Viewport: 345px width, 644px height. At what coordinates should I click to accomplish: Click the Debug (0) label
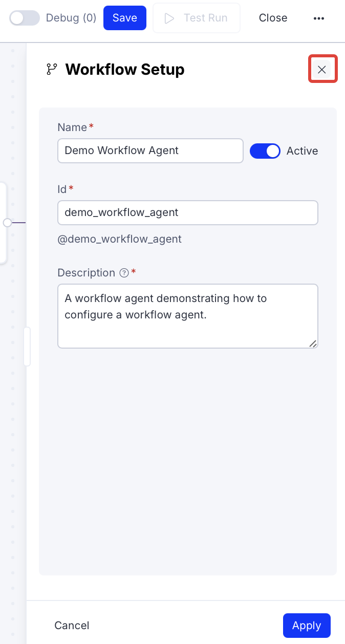71,18
